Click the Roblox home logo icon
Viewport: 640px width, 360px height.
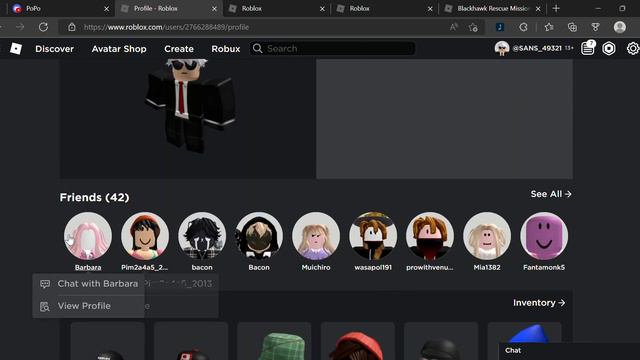pyautogui.click(x=16, y=49)
